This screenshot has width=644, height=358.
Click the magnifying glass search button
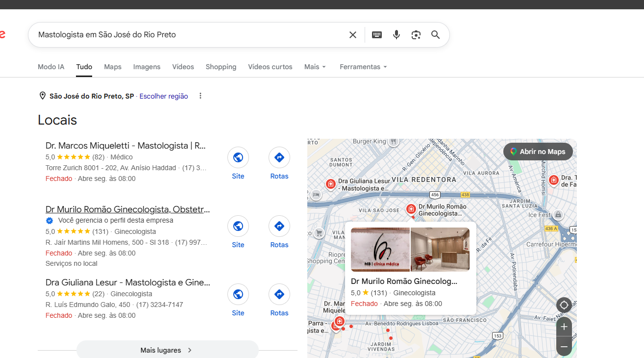click(x=436, y=35)
